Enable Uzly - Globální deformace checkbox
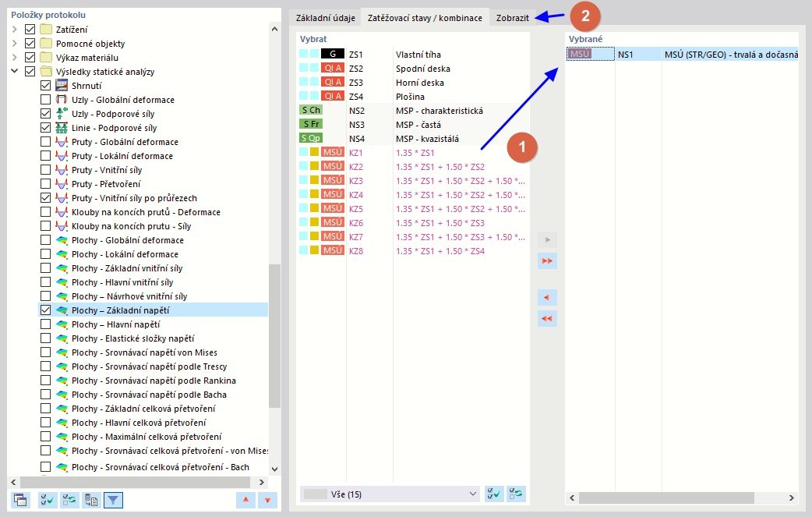This screenshot has width=812, height=517. 45,100
